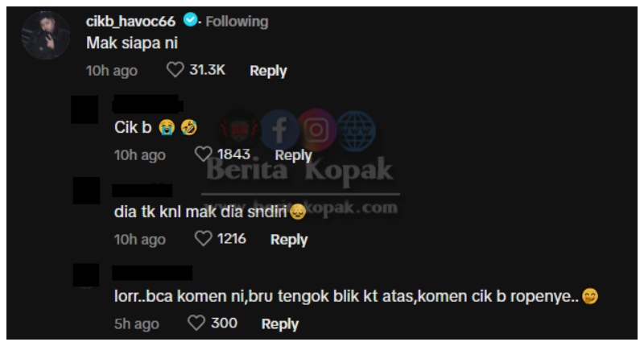644x346 pixels.
Task: Click the 1843 like count
Action: tap(233, 154)
